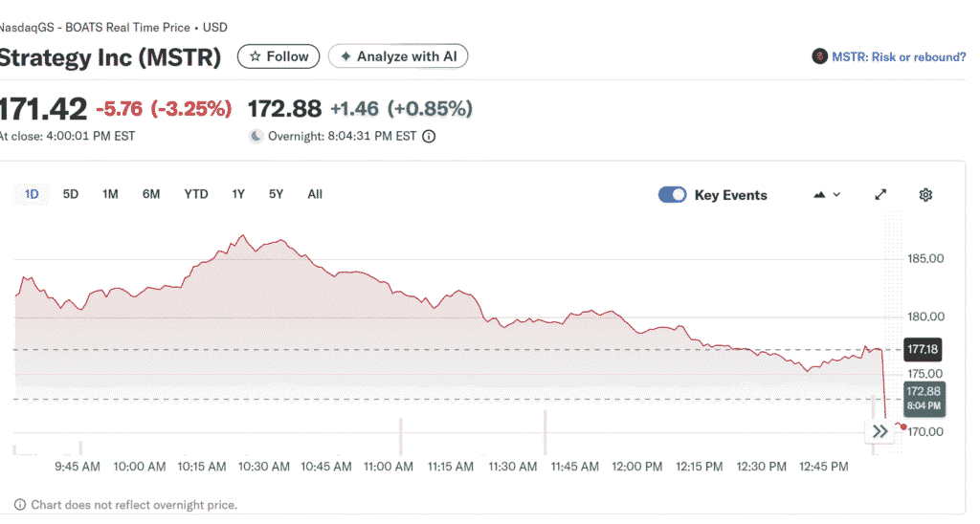Select the 1M chart range
Screen dimensions: 980x524
(x=110, y=194)
